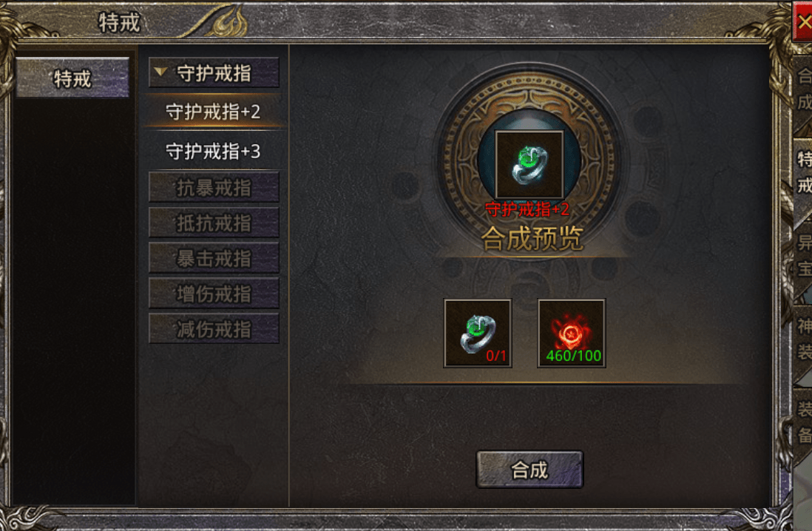This screenshot has height=531, width=812.
Task: Expand the 暴击戒指 category
Action: click(214, 258)
